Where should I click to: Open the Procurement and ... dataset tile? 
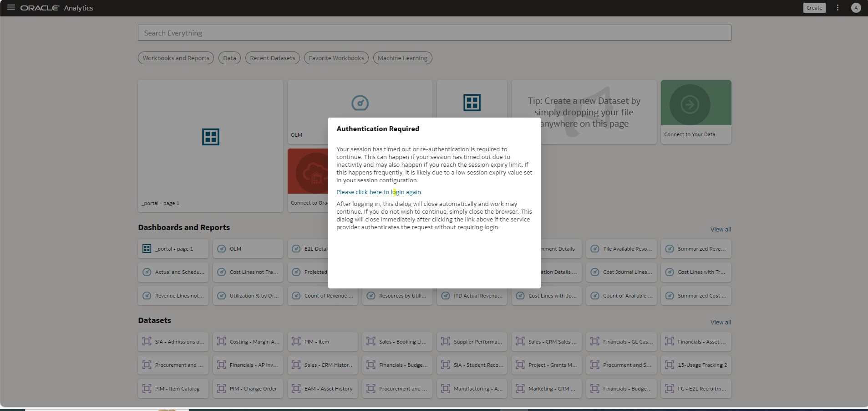tap(173, 365)
